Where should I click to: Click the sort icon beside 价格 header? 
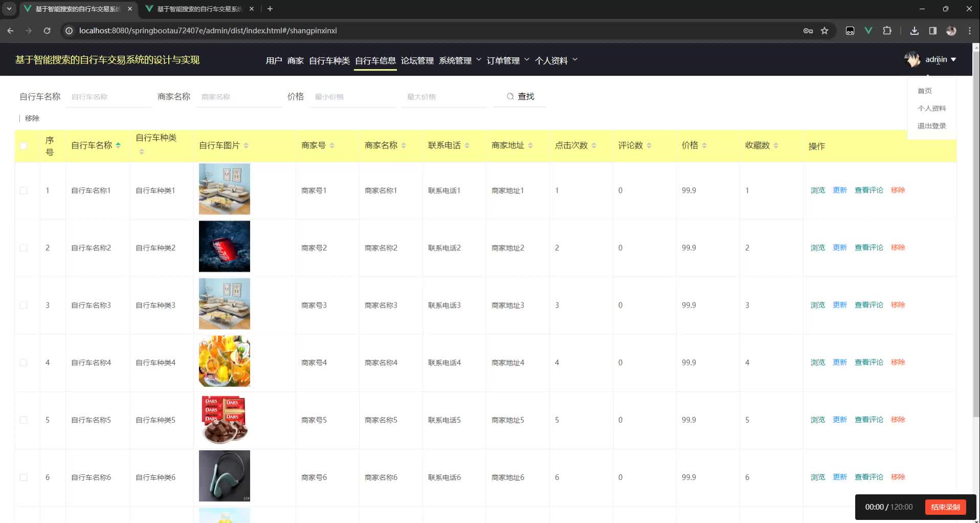(704, 146)
